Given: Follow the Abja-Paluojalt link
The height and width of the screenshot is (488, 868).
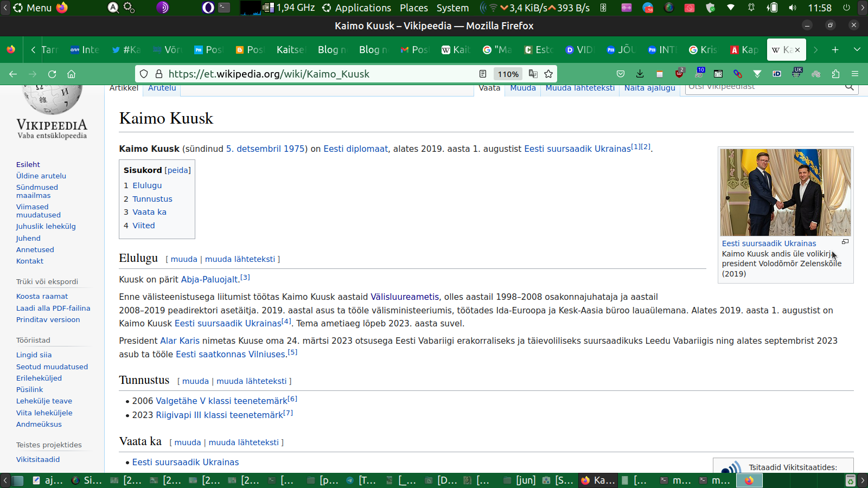Looking at the screenshot, I should (x=209, y=280).
